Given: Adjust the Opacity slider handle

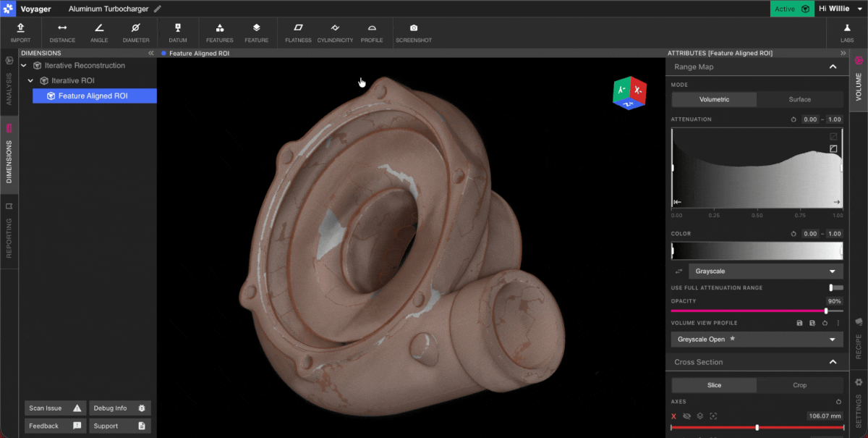Looking at the screenshot, I should pyautogui.click(x=826, y=311).
